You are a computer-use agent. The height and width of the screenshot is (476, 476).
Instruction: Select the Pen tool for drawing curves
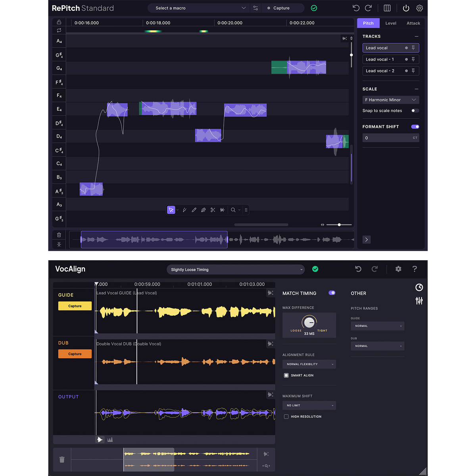point(203,210)
